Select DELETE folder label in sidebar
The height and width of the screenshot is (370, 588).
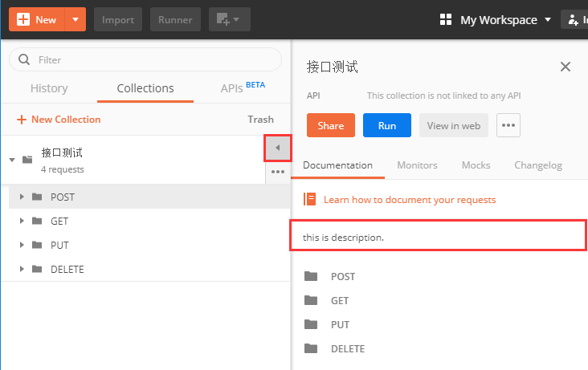coord(67,269)
